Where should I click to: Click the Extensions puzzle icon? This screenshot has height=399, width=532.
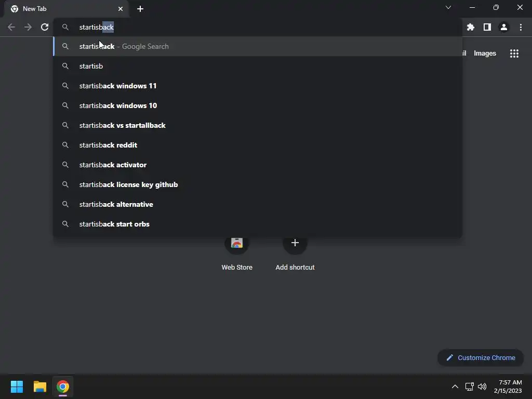point(470,27)
